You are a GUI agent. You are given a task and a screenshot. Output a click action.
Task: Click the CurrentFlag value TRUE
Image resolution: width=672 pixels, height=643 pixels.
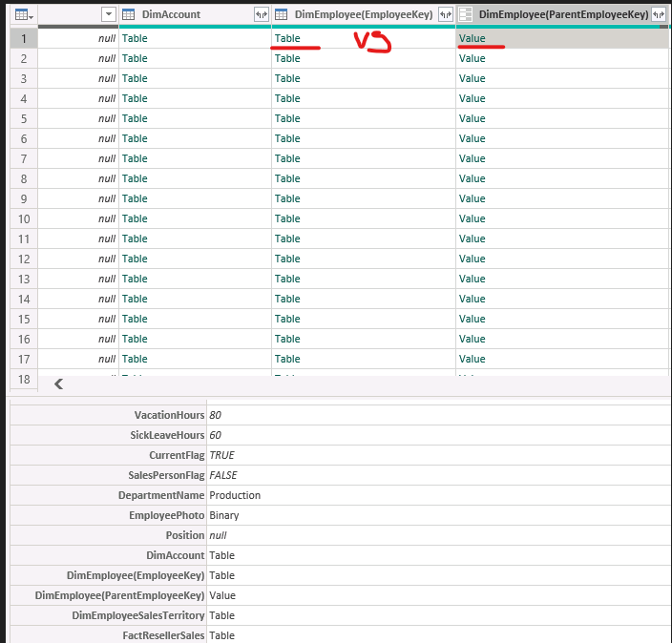click(222, 455)
